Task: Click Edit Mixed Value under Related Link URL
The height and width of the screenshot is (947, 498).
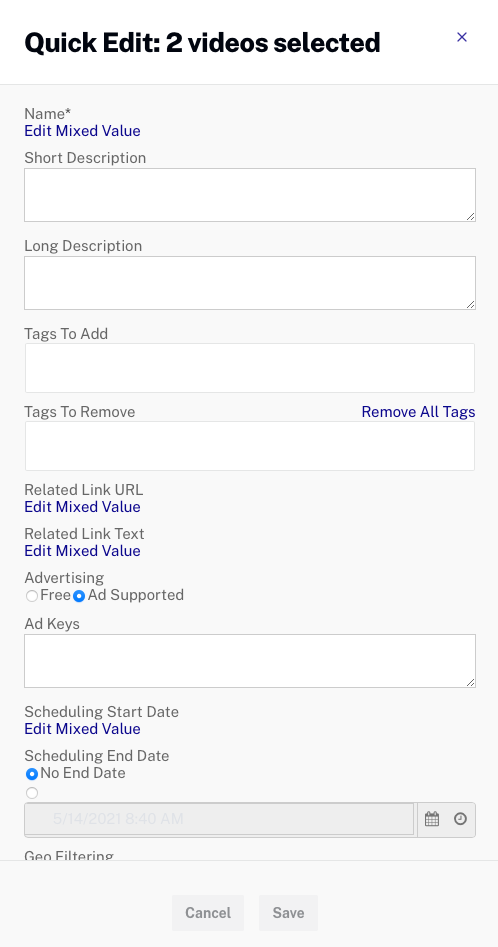Action: (x=82, y=507)
